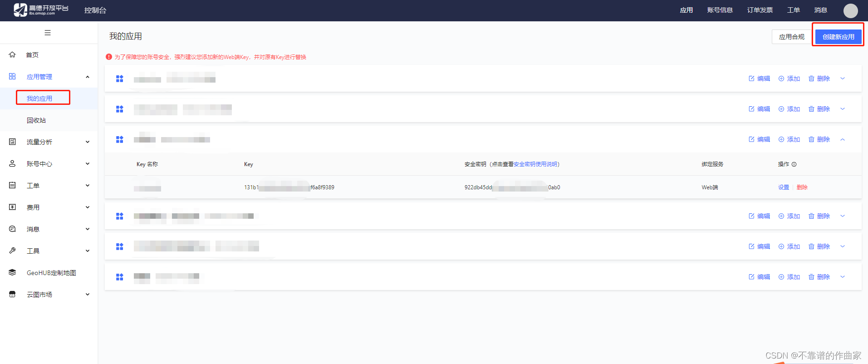Screen dimensions: 868x364
Task: Expand the 账号中心 sidebar section
Action: tap(88, 163)
